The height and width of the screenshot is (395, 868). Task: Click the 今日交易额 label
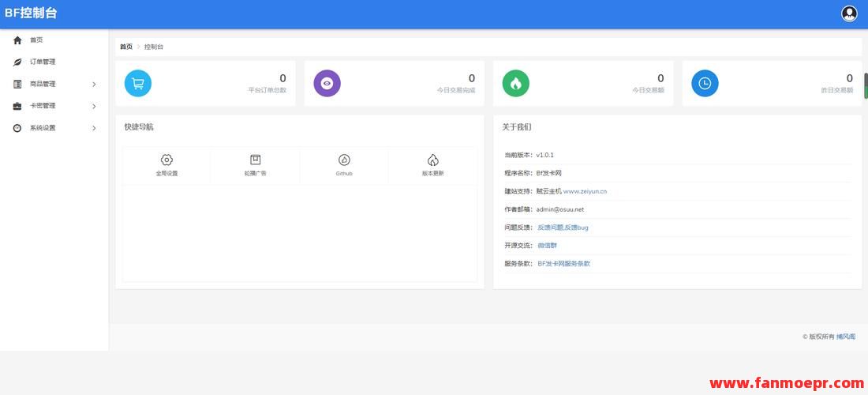648,90
